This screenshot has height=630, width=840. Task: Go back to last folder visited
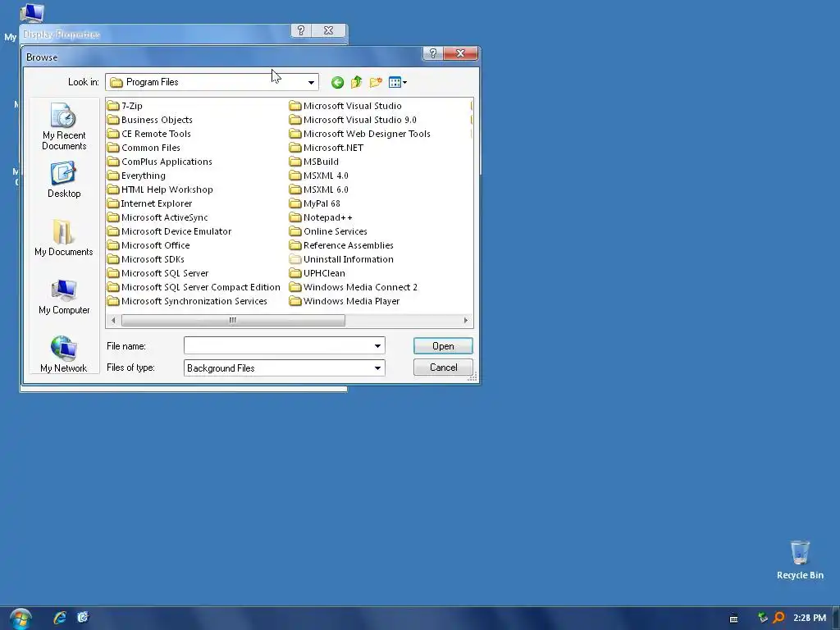point(337,82)
